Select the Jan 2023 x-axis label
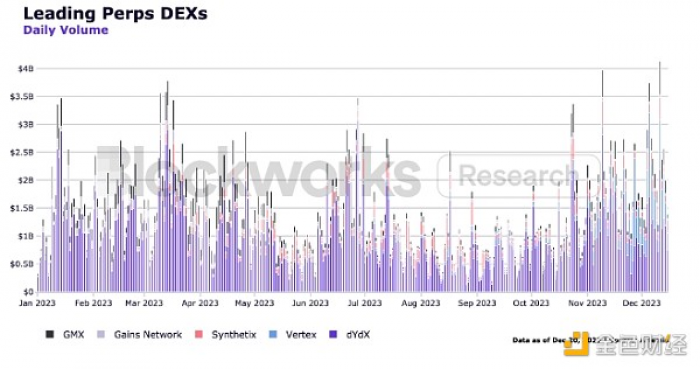Viewport: 700px width, 369px height. coord(37,303)
